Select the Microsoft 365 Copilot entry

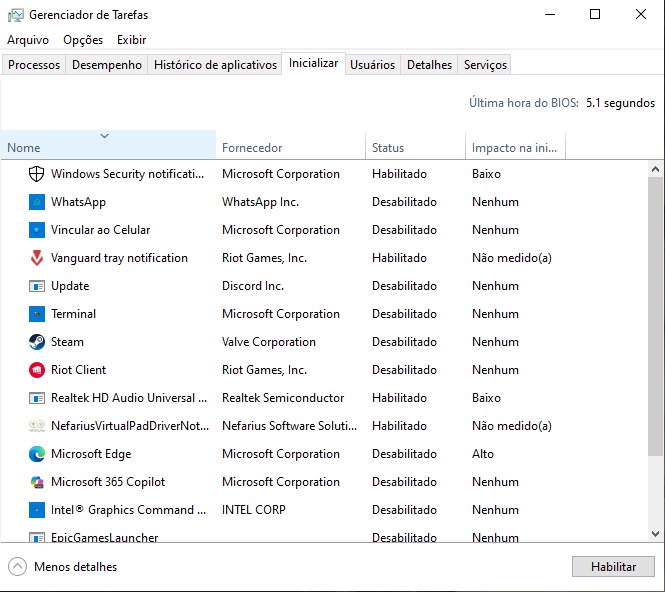point(108,482)
